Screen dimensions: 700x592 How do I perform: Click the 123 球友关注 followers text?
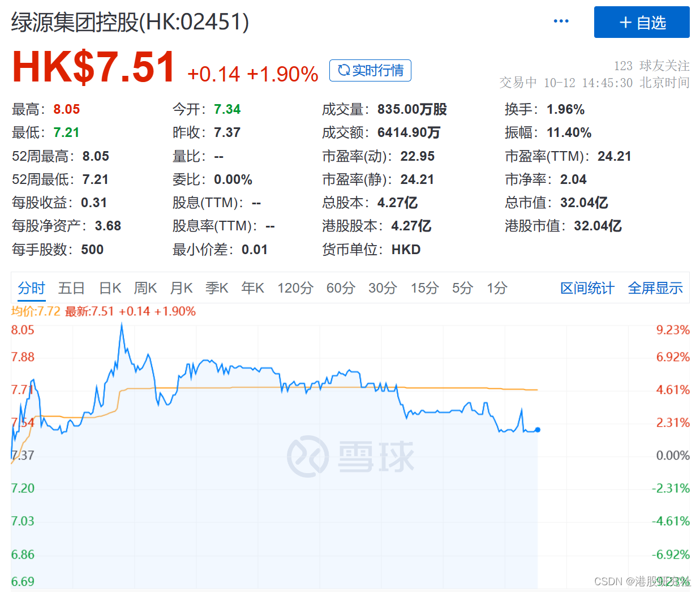pos(651,66)
